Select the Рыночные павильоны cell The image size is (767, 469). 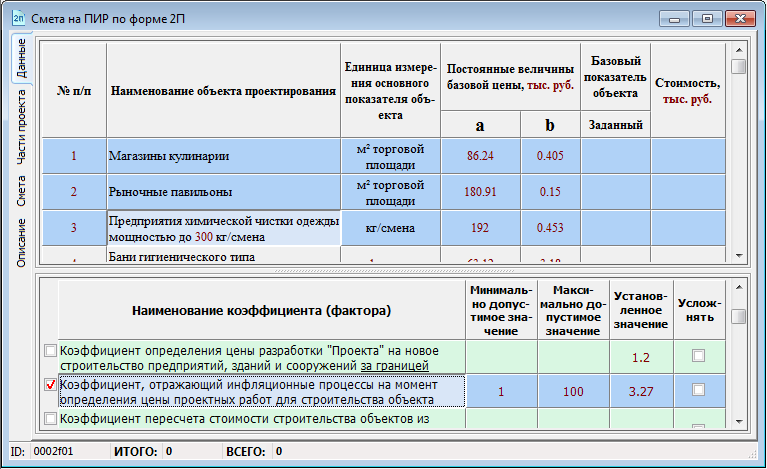pos(224,192)
